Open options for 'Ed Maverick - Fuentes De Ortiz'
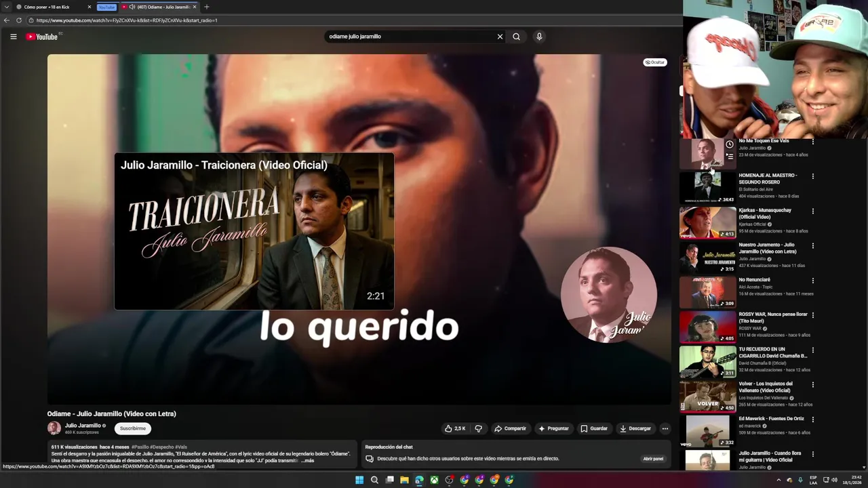Screen dimensions: 868x488 tap(812, 419)
